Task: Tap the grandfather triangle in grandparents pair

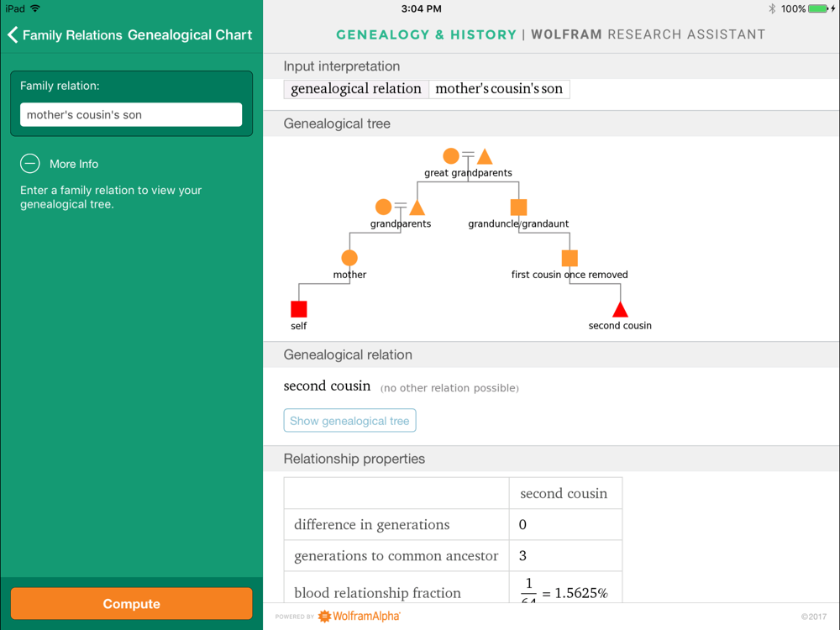Action: [417, 207]
